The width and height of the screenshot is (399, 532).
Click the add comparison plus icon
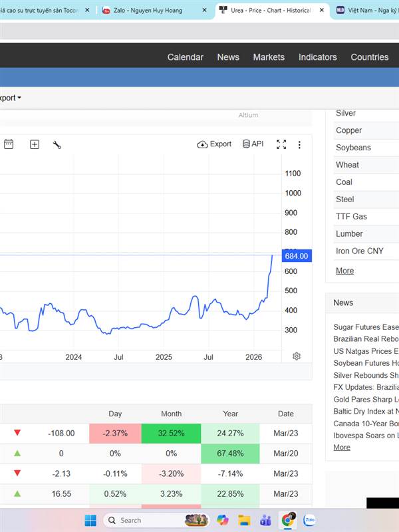35,144
